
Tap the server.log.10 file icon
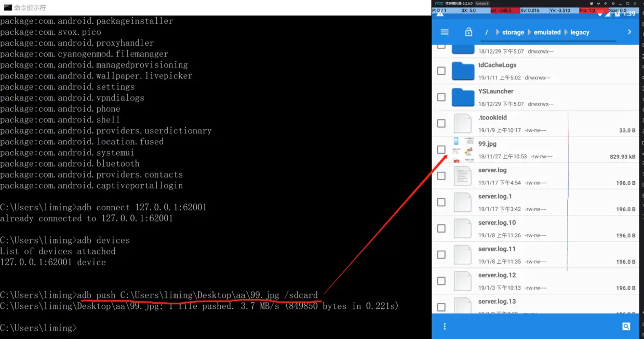tap(463, 228)
